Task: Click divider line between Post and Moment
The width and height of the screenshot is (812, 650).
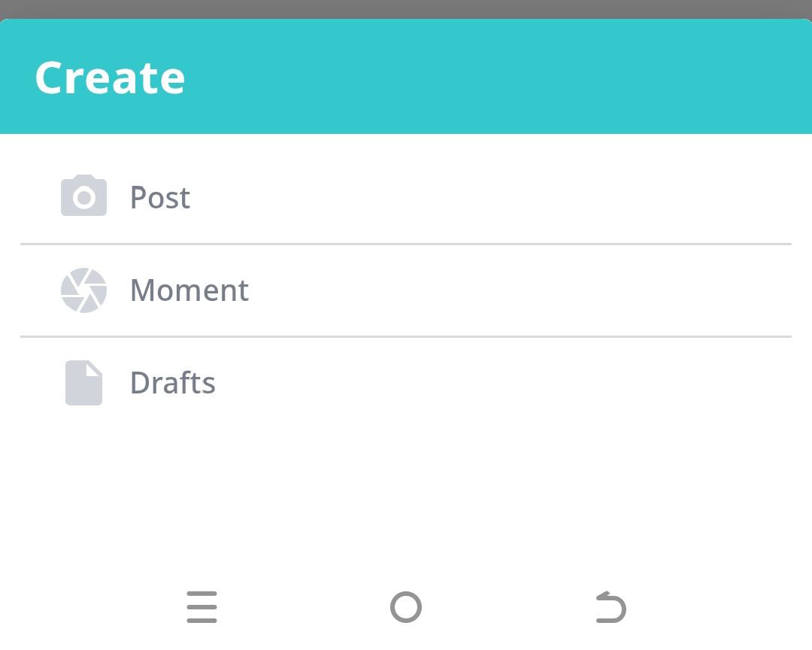Action: 406,244
